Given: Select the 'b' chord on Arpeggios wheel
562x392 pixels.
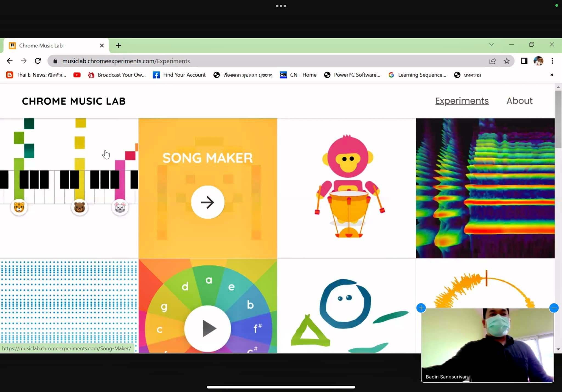Looking at the screenshot, I should point(250,305).
